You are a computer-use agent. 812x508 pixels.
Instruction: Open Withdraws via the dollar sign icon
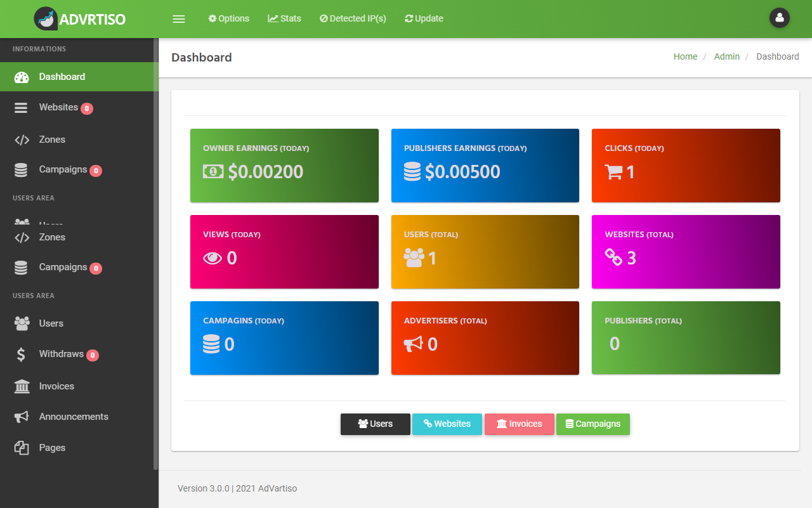coord(21,354)
